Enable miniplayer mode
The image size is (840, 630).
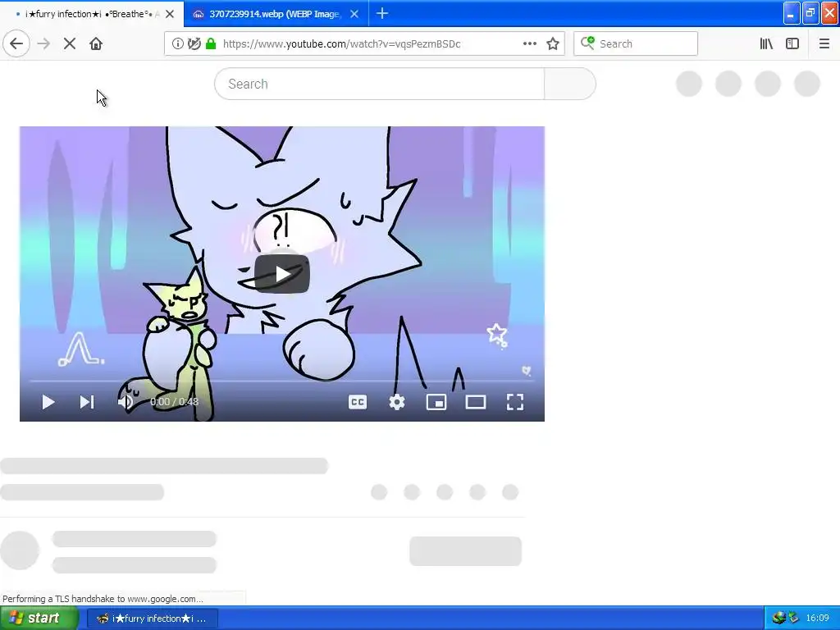coord(436,402)
